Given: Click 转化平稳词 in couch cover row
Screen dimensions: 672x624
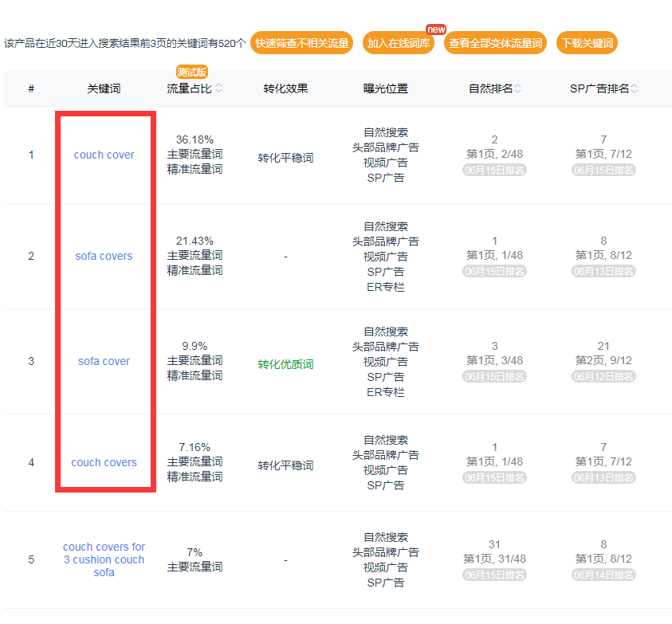Looking at the screenshot, I should [x=286, y=158].
